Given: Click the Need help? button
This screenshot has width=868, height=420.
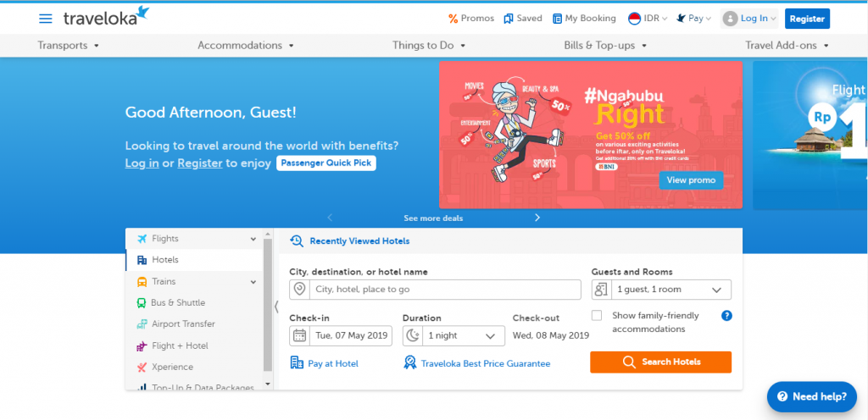Looking at the screenshot, I should [811, 396].
